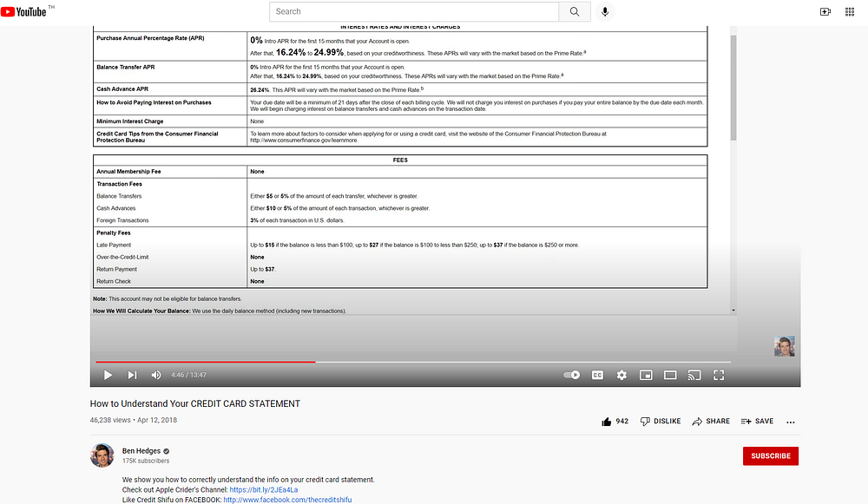Viewport: 868px width, 504px height.
Task: Click the 'Annual Membership Fee' row label
Action: point(128,172)
